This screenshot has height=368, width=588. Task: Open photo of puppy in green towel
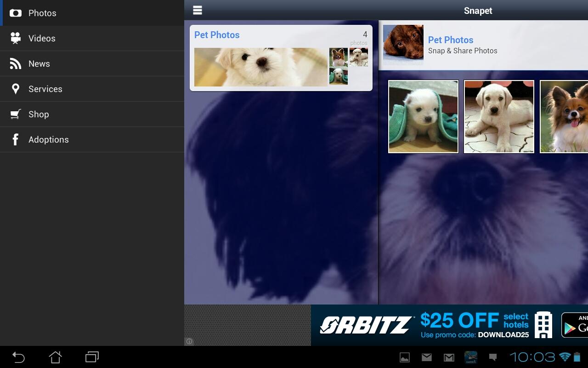(x=423, y=116)
